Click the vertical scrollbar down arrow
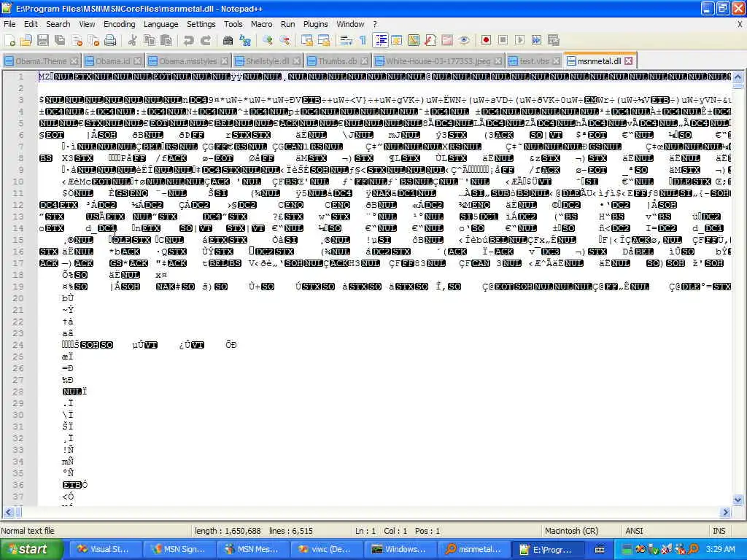This screenshot has width=747, height=560. click(x=738, y=499)
